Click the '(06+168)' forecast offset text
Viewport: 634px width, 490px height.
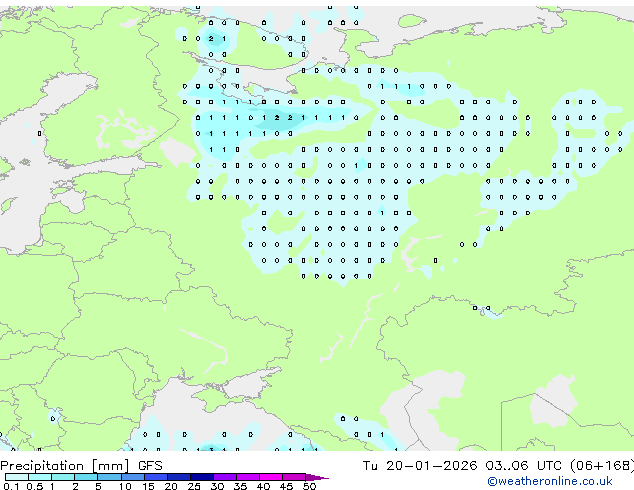click(x=602, y=466)
